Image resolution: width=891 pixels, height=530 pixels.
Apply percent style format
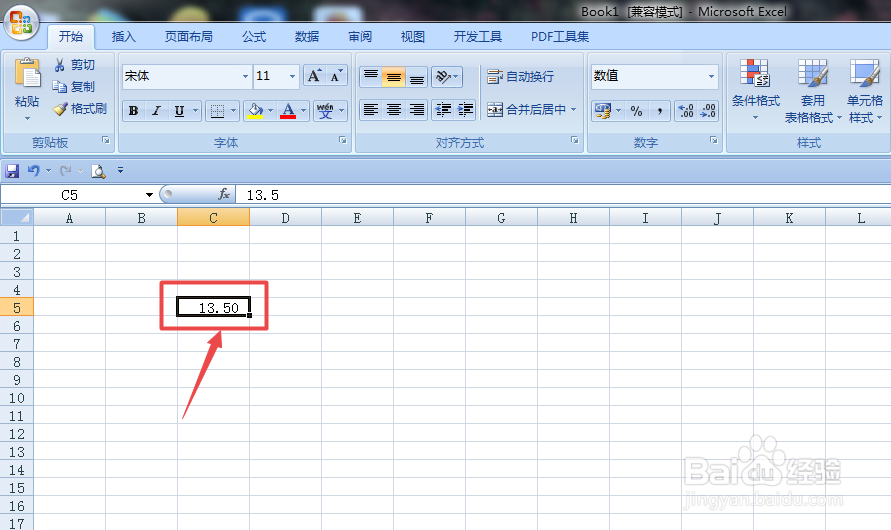pos(636,111)
